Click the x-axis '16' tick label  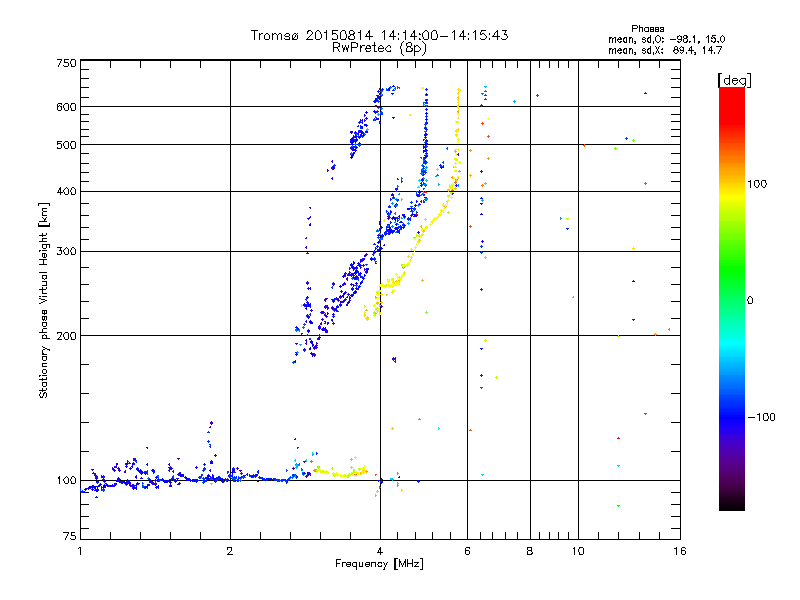[x=680, y=551]
